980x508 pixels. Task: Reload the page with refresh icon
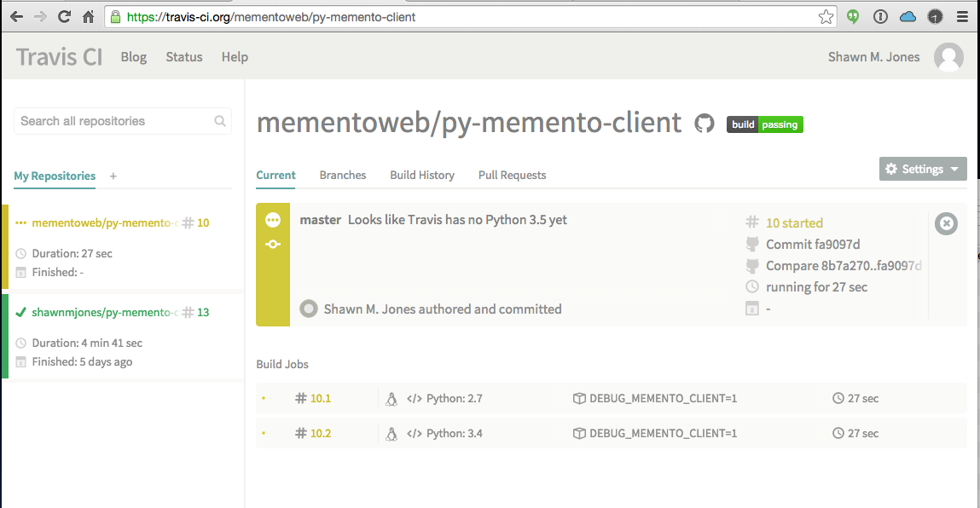tap(64, 17)
